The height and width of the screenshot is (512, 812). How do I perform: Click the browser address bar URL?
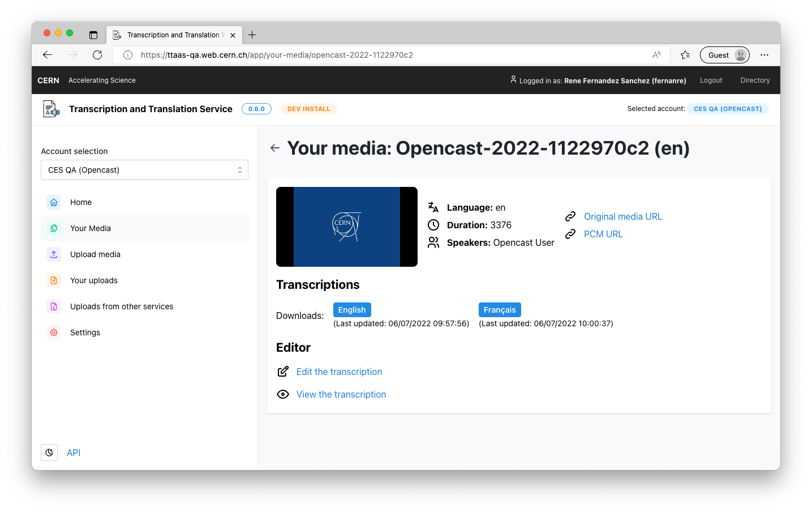pyautogui.click(x=277, y=55)
